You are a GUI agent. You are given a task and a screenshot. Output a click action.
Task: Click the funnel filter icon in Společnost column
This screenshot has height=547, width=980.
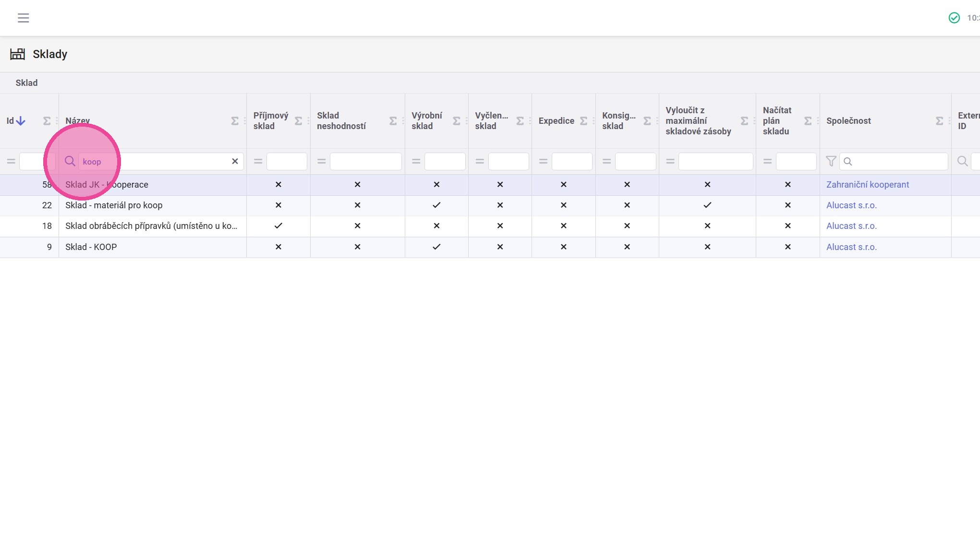[831, 161]
